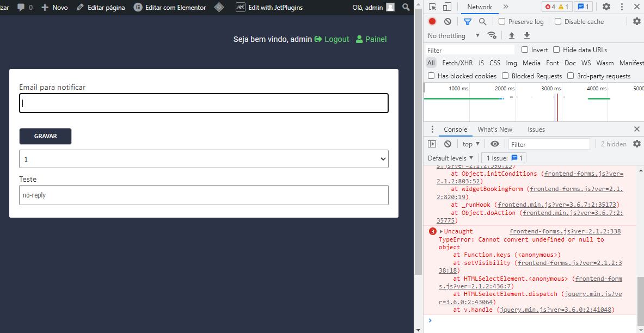Import a HAR file
This screenshot has width=644, height=333.
coord(511,35)
